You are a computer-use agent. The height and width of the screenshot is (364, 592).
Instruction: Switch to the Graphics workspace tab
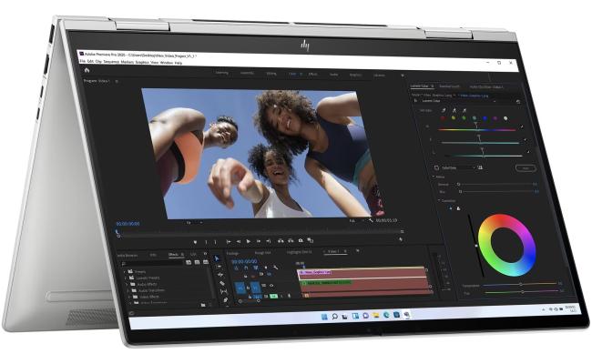355,75
